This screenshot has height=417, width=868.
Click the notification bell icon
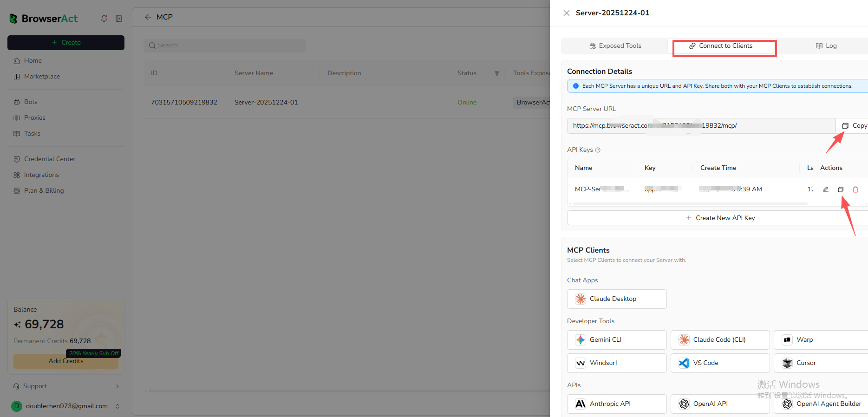pyautogui.click(x=104, y=19)
